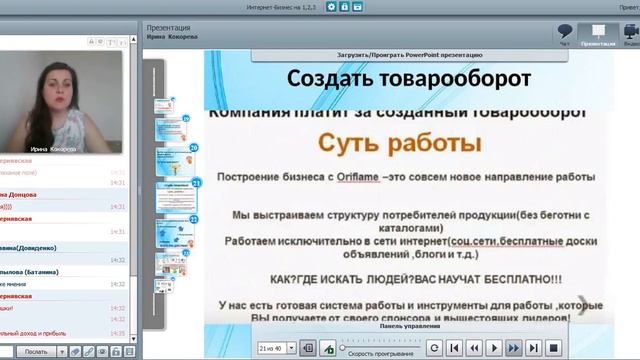Jump to the last slide
640x360 pixels.
533,348
